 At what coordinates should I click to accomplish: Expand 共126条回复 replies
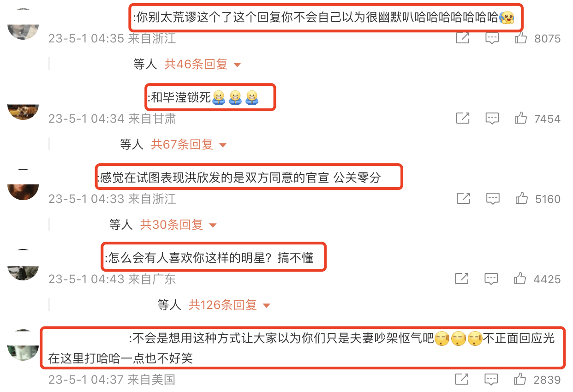point(230,305)
